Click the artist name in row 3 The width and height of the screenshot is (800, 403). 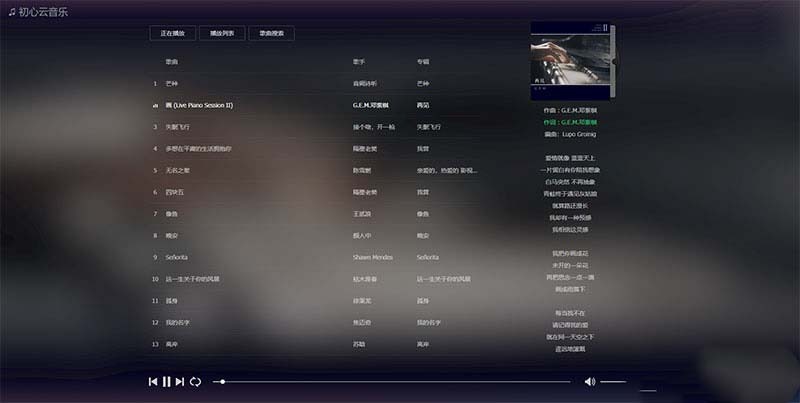coord(374,127)
